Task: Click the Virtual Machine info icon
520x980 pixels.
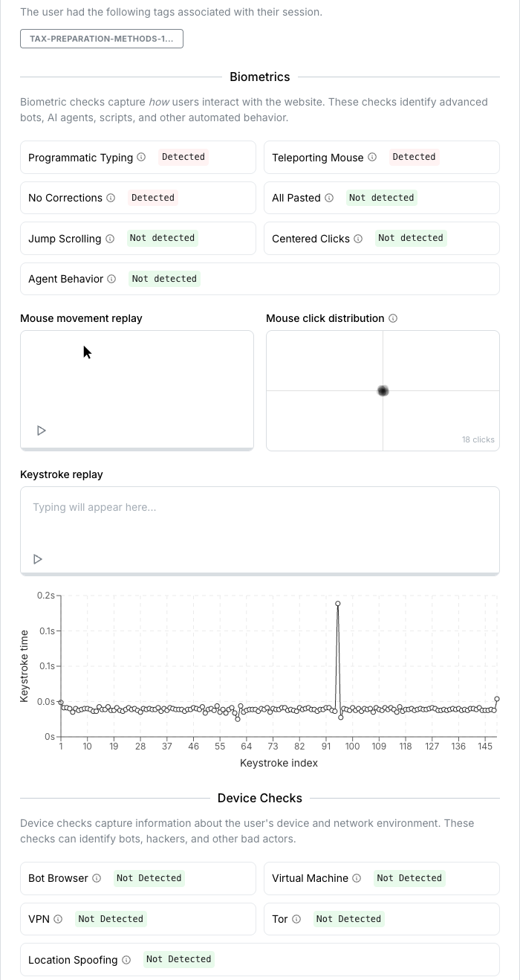Action: coord(357,878)
